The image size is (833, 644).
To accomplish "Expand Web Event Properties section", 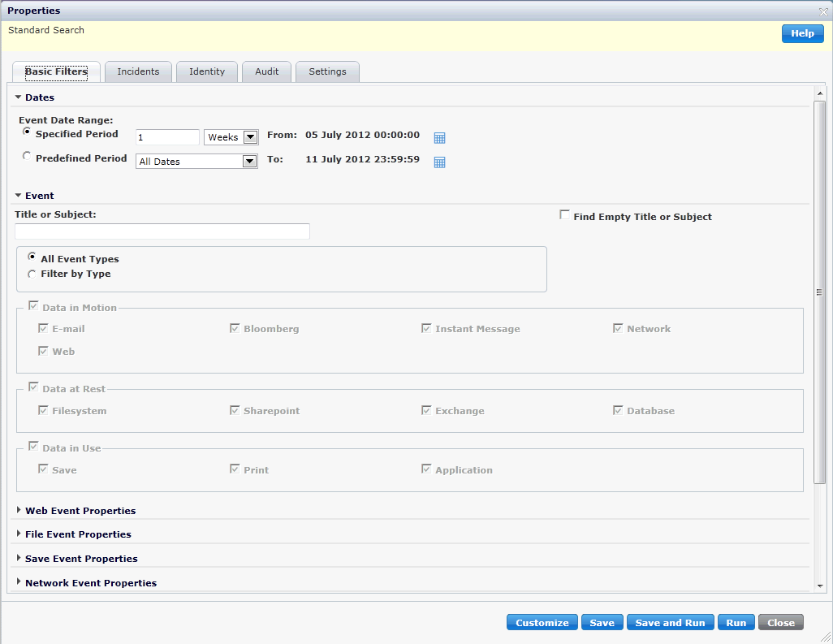I will [x=19, y=511].
